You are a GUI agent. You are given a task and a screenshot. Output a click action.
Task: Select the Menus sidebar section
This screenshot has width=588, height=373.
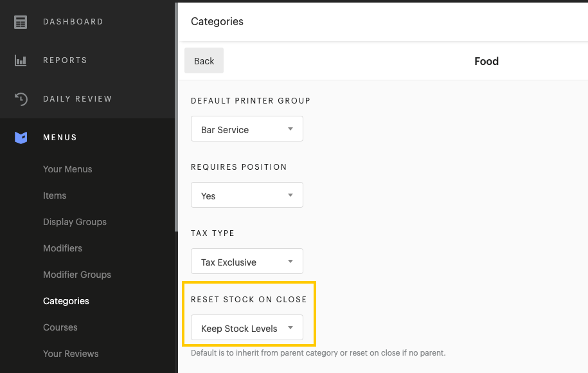coord(60,138)
